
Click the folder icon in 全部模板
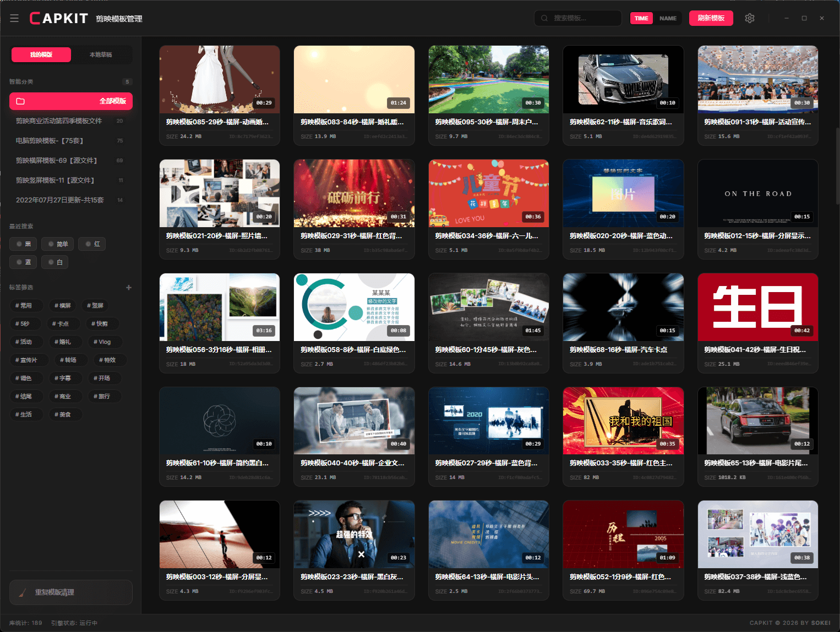pos(21,101)
